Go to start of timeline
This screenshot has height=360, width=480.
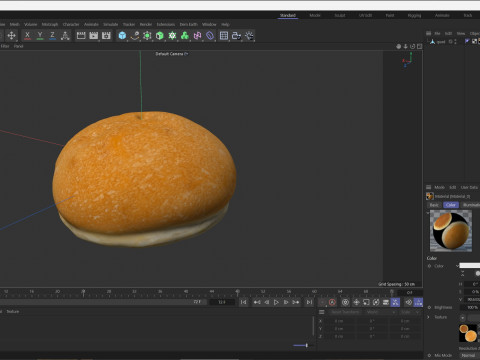point(244,302)
